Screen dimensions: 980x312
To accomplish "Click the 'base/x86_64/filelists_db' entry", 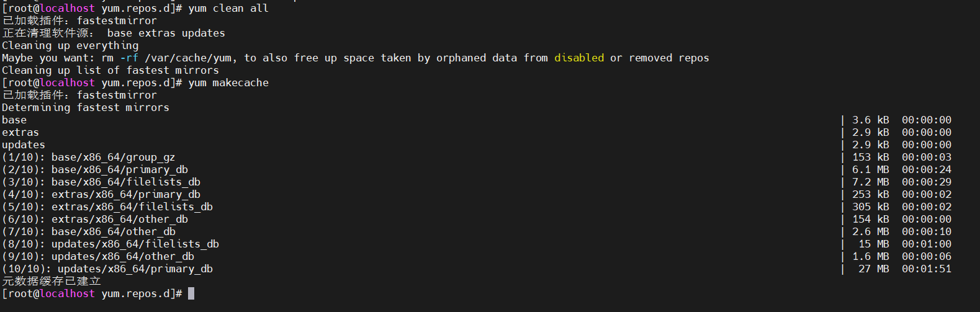I will 125,182.
